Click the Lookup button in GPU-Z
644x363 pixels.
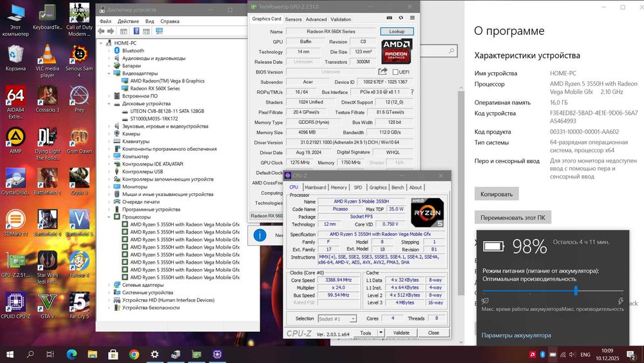397,31
